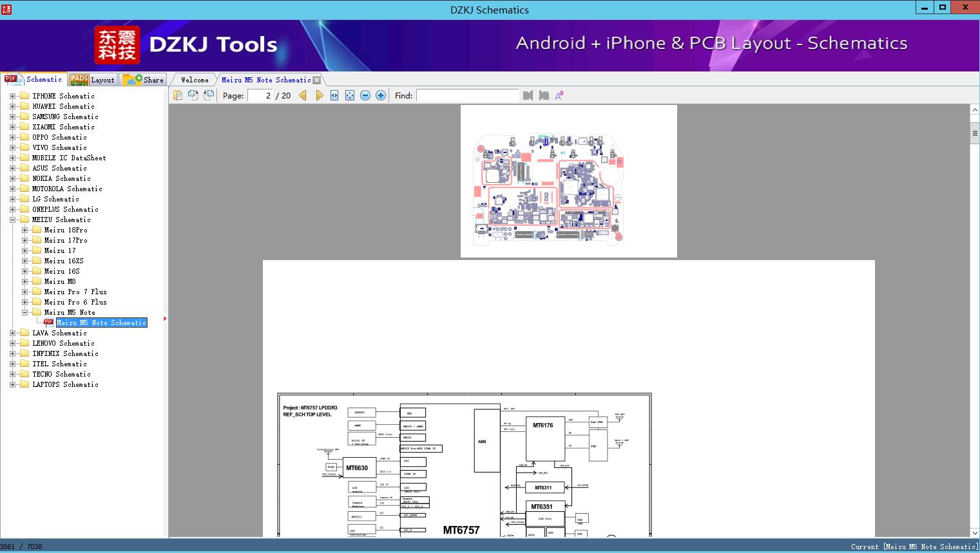980x553 pixels.
Task: Click the MT6757 chip label on schematic
Action: coord(461,530)
